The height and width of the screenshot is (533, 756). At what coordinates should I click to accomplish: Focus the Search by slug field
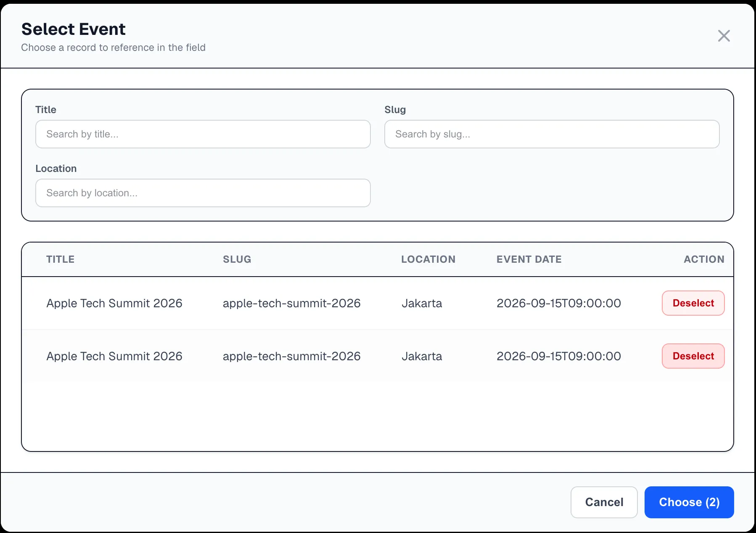click(552, 134)
